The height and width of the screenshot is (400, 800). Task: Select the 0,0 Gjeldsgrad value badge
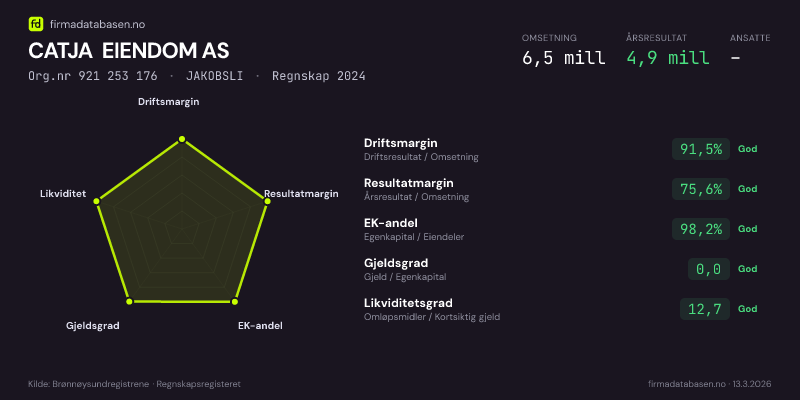pos(709,269)
